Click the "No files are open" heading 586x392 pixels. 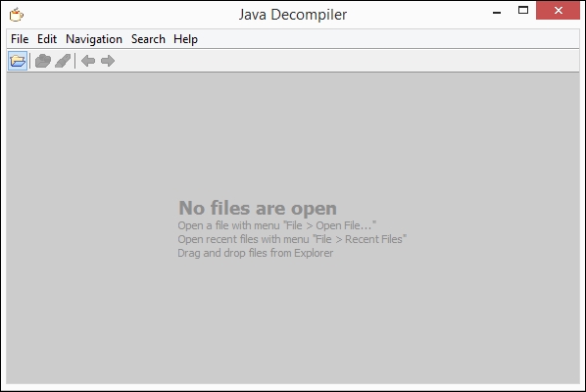tap(258, 208)
